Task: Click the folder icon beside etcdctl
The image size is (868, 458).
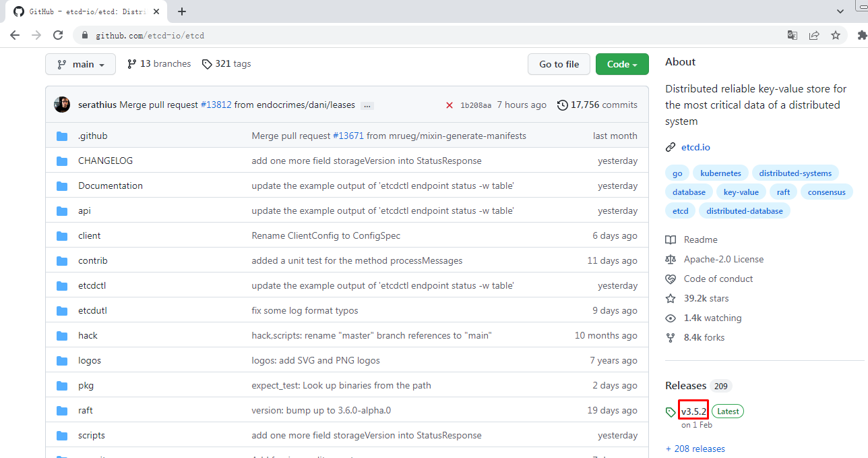Action: pyautogui.click(x=63, y=286)
